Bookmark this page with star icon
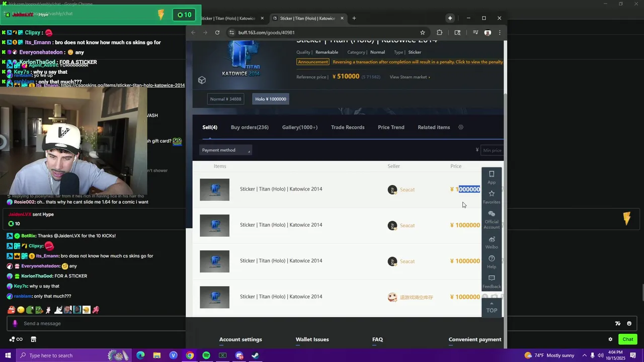 point(423,33)
